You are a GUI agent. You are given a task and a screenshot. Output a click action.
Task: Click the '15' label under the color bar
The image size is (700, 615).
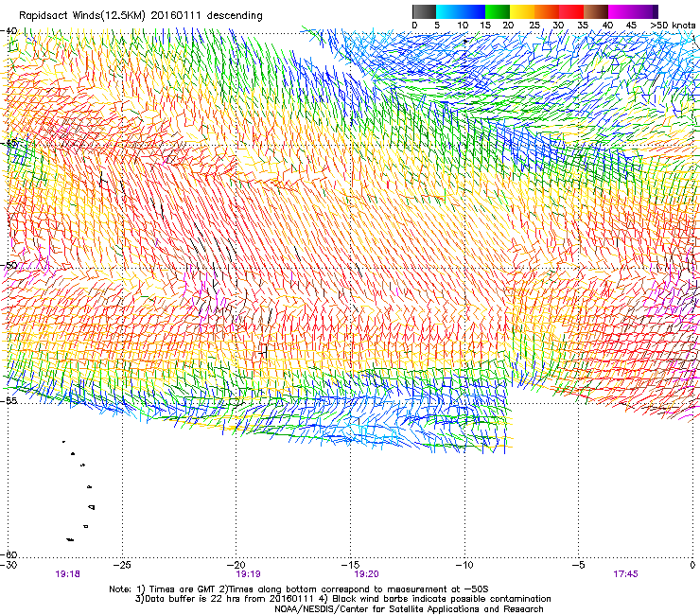coord(485,25)
